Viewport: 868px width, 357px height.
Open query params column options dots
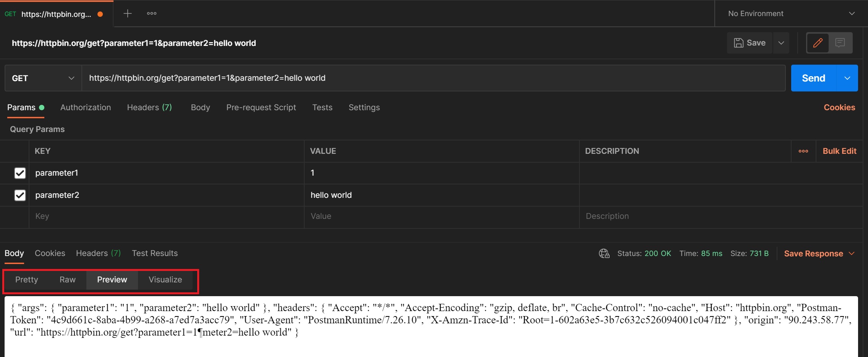803,151
